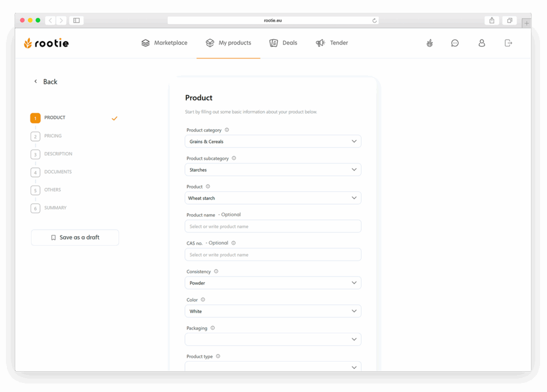The height and width of the screenshot is (392, 547).
Task: Expand the Product category dropdown
Action: [x=273, y=142]
